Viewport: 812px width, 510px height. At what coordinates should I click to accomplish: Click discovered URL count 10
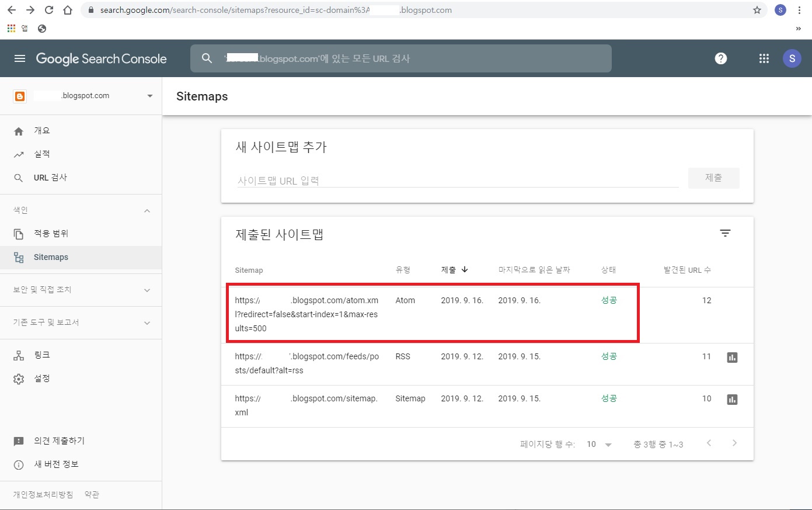[706, 398]
